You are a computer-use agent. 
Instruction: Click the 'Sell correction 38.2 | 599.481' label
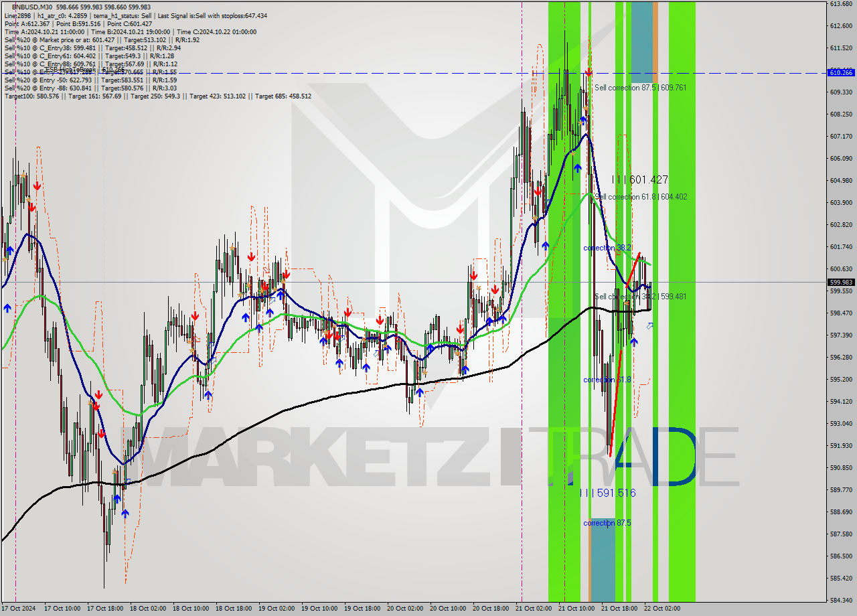(x=641, y=297)
